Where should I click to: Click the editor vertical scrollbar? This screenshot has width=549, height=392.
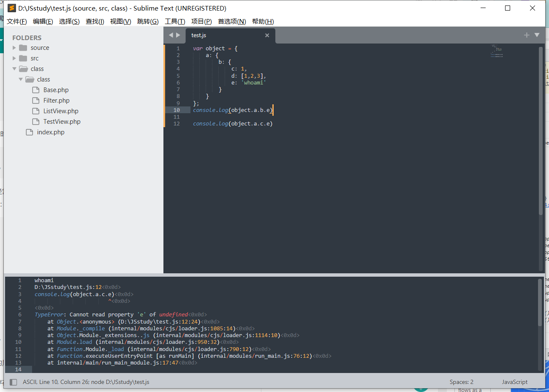(x=541, y=131)
